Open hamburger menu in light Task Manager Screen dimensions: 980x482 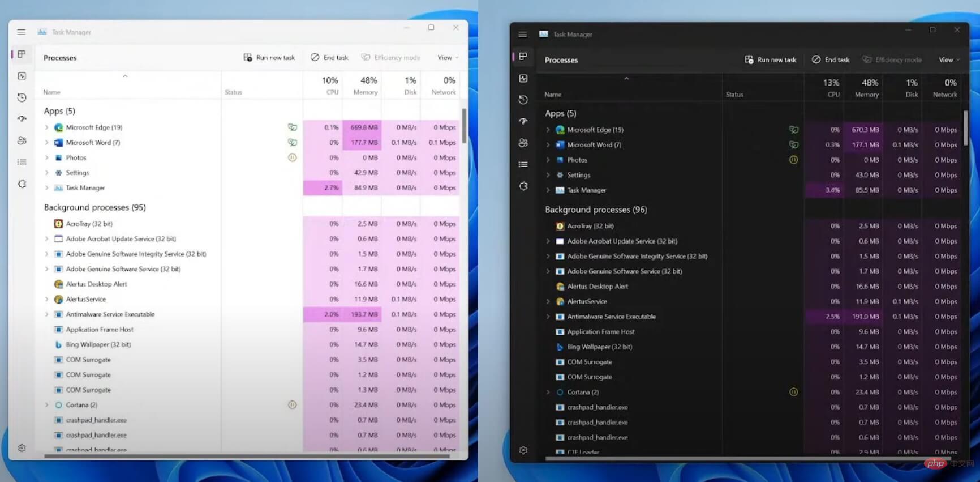[21, 32]
